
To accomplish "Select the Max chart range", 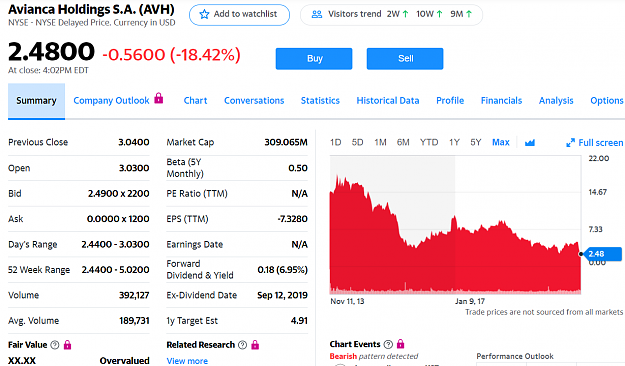I will pyautogui.click(x=501, y=142).
